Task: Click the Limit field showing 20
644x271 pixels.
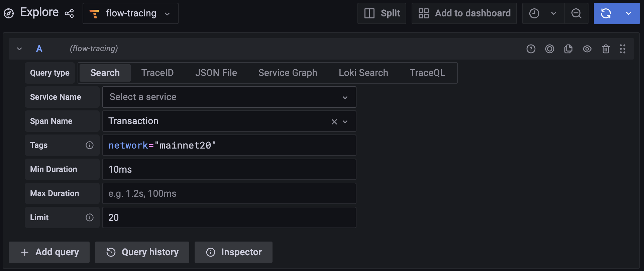Action: (x=229, y=217)
